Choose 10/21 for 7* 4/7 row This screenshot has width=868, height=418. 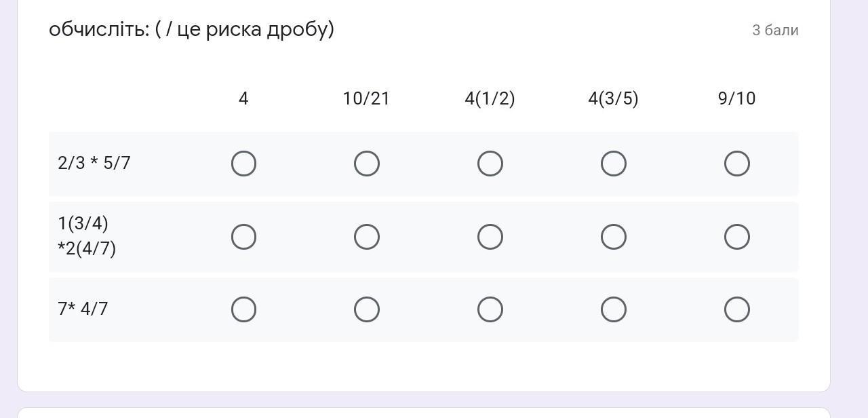(x=367, y=309)
